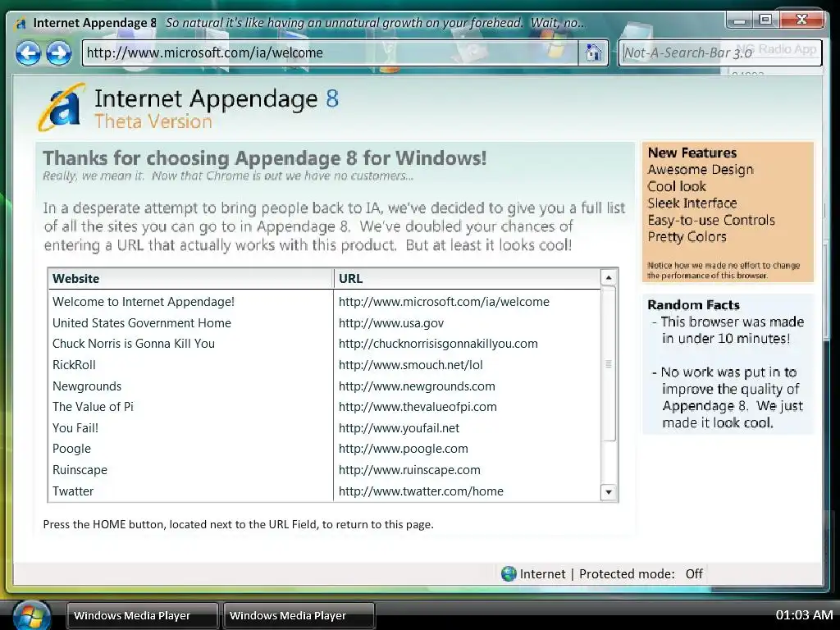This screenshot has width=840, height=630.
Task: Sort by the URL column header
Action: pos(467,279)
